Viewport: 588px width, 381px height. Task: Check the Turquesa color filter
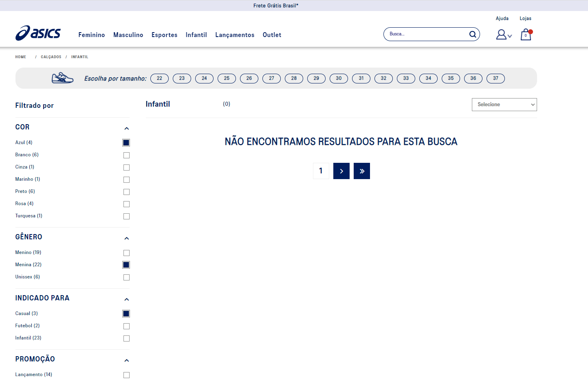(x=126, y=216)
